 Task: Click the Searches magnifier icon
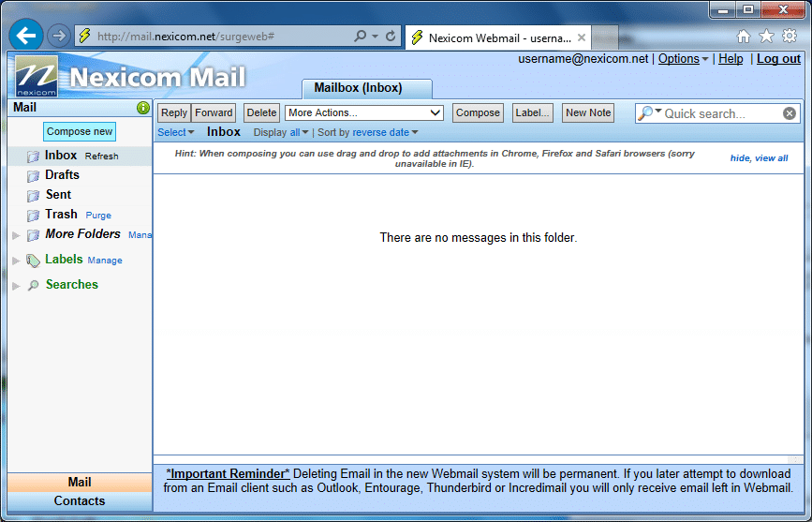coord(33,285)
